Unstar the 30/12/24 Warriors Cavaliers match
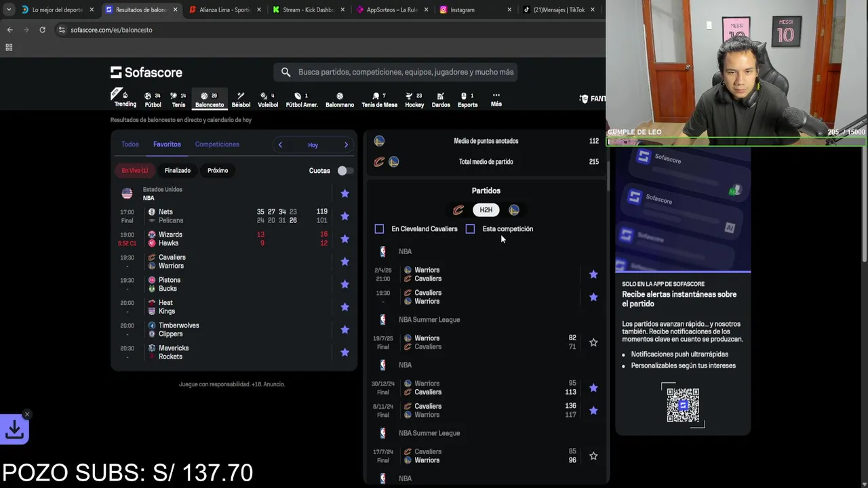The height and width of the screenshot is (488, 868). (x=593, y=388)
